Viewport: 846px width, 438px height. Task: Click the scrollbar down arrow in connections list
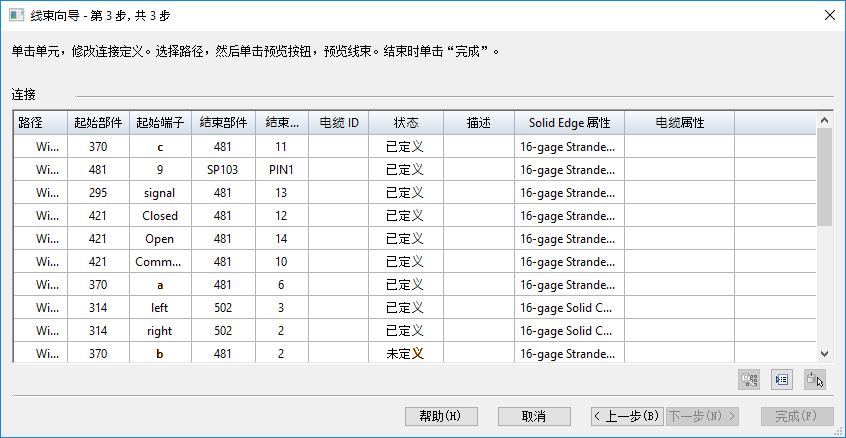point(824,353)
